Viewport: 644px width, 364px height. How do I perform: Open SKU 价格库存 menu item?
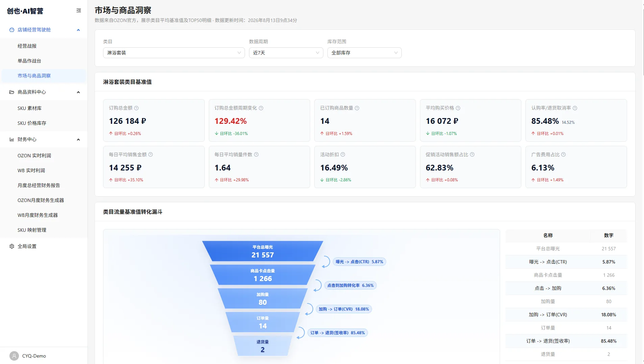44,123
